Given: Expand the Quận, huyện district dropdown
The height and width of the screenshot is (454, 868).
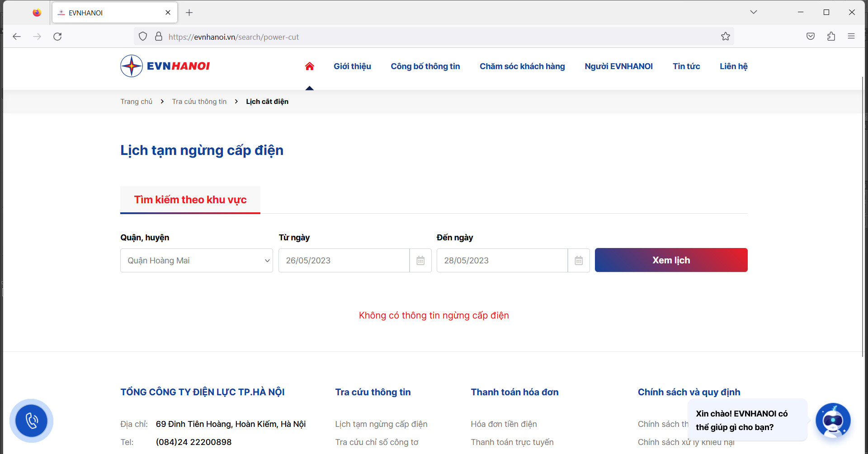Looking at the screenshot, I should (x=196, y=261).
